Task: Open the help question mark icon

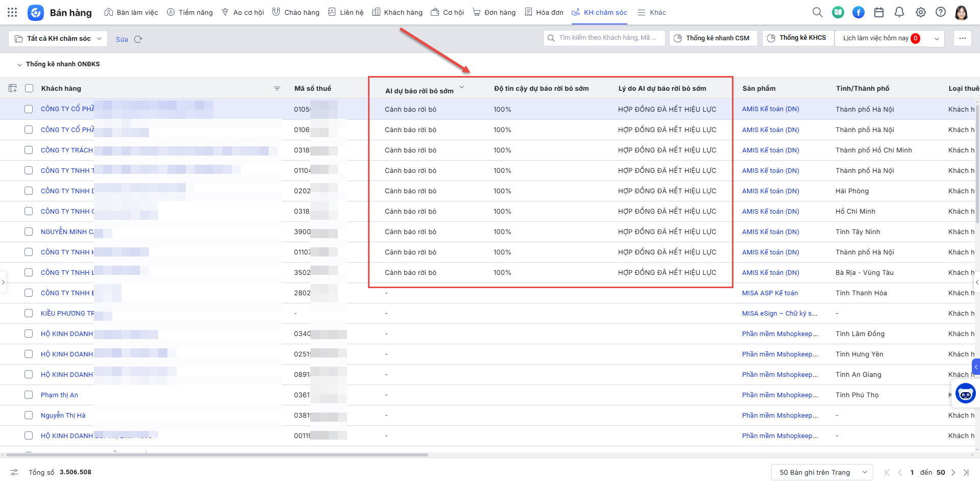Action: tap(940, 12)
